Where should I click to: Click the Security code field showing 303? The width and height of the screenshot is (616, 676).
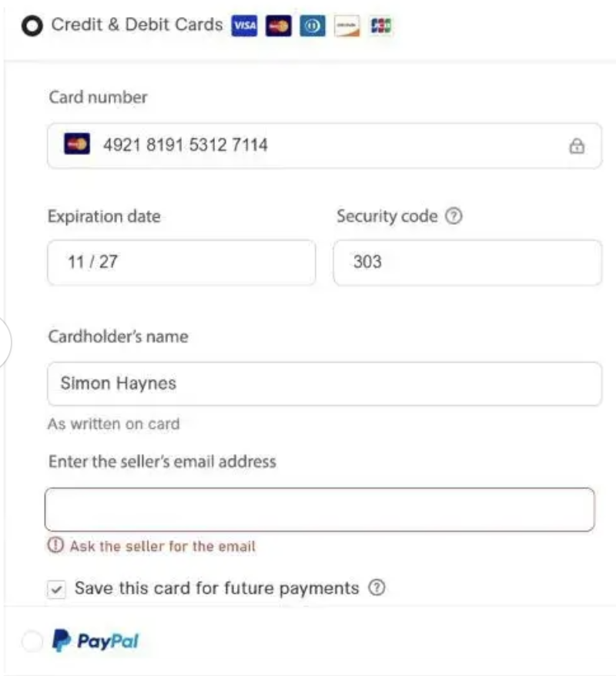pos(467,262)
